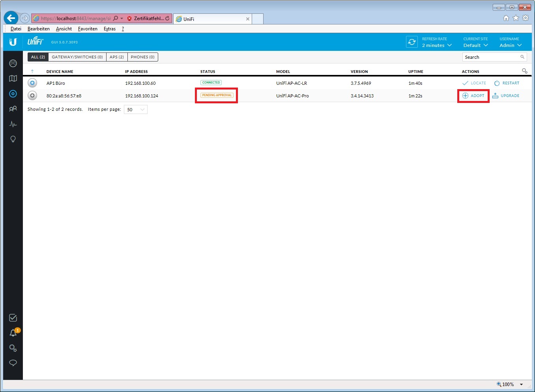Sort by STATUS column header
The height and width of the screenshot is (392, 535).
[x=208, y=72]
